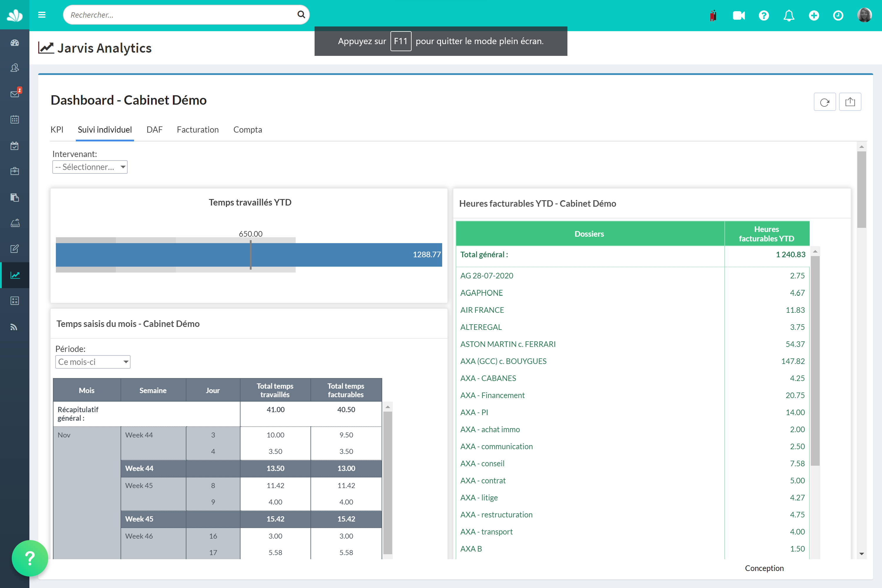The image size is (882, 588).
Task: Click Heures facturables table scrollbar thumb
Action: pyautogui.click(x=815, y=361)
